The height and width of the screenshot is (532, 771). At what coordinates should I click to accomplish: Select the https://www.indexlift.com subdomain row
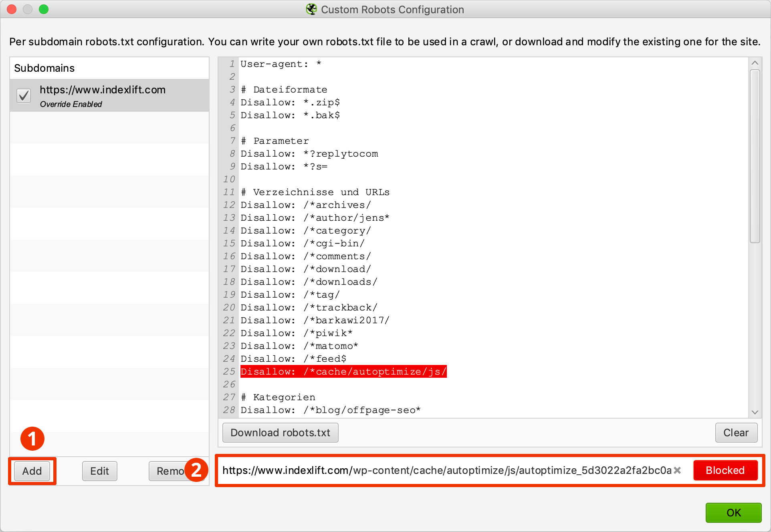109,96
